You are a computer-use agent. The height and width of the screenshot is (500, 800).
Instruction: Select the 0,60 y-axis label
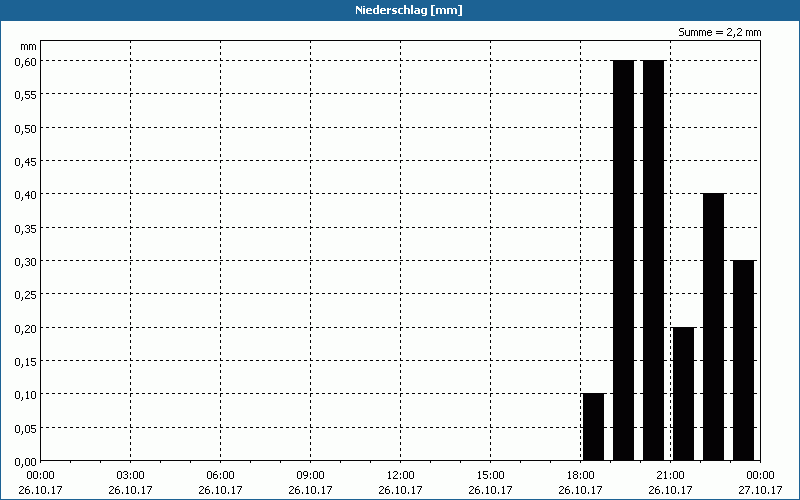tap(25, 61)
